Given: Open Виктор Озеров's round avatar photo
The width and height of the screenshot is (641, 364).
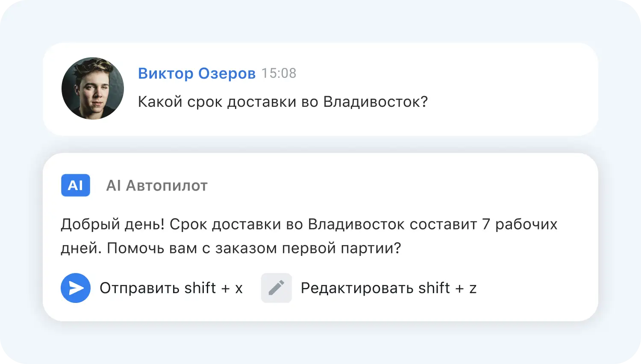Looking at the screenshot, I should [93, 88].
